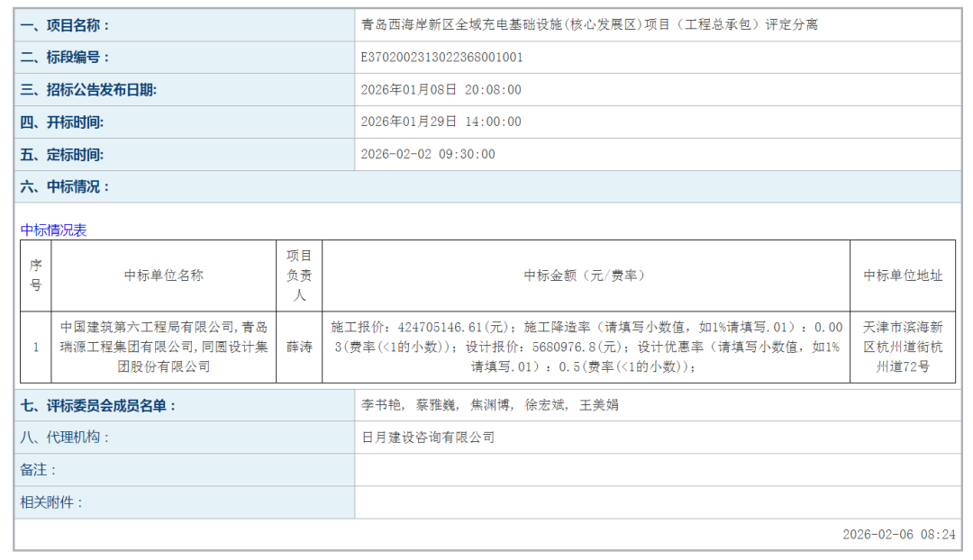Select the winning bidder cell 中国建筑第六工程局有限公司
Image resolution: width=973 pixels, height=560 pixels.
coord(163,348)
